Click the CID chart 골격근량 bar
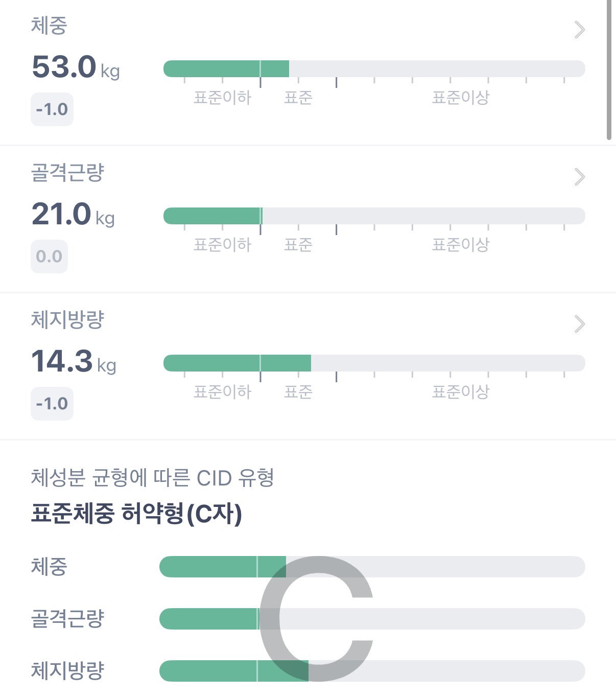Image resolution: width=616 pixels, height=696 pixels. (372, 619)
